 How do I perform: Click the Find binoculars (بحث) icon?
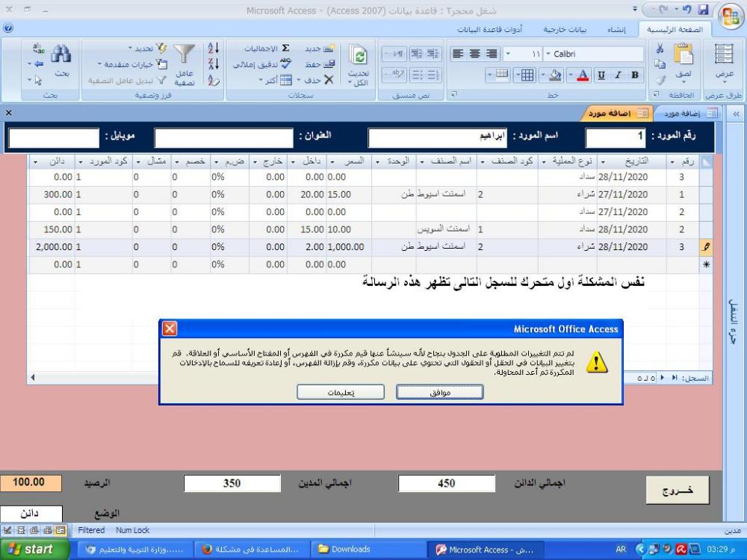(x=62, y=54)
